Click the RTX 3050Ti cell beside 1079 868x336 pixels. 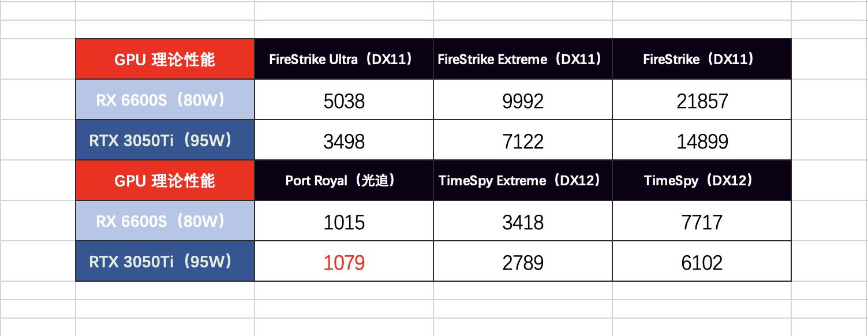click(x=164, y=262)
